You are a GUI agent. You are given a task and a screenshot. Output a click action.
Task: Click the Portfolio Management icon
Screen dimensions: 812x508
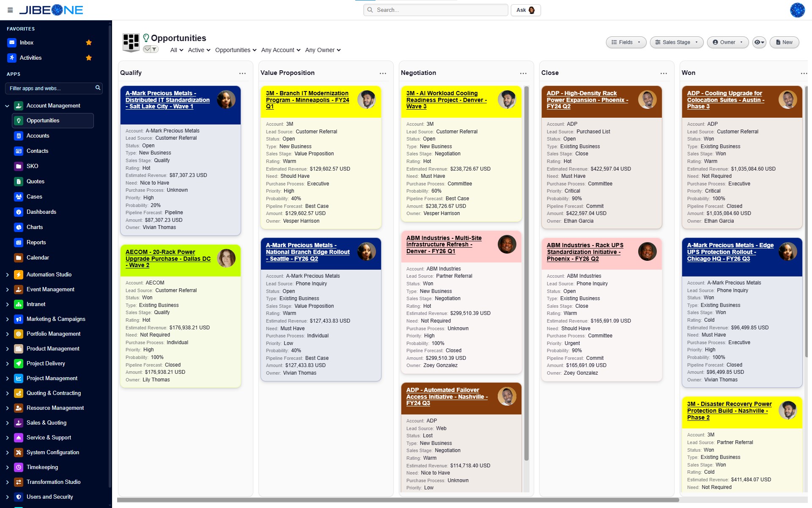pos(19,334)
